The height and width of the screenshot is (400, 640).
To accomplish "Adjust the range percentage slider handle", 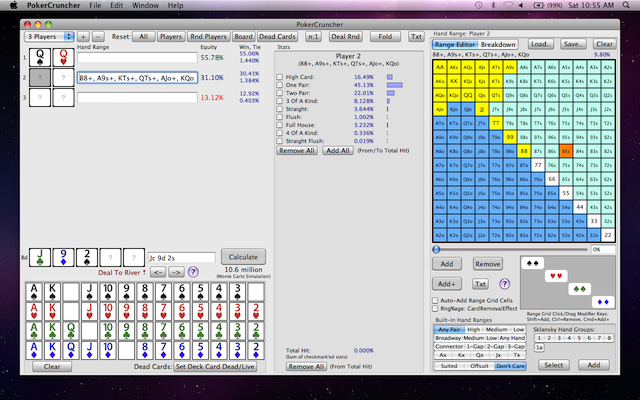I will pos(436,249).
